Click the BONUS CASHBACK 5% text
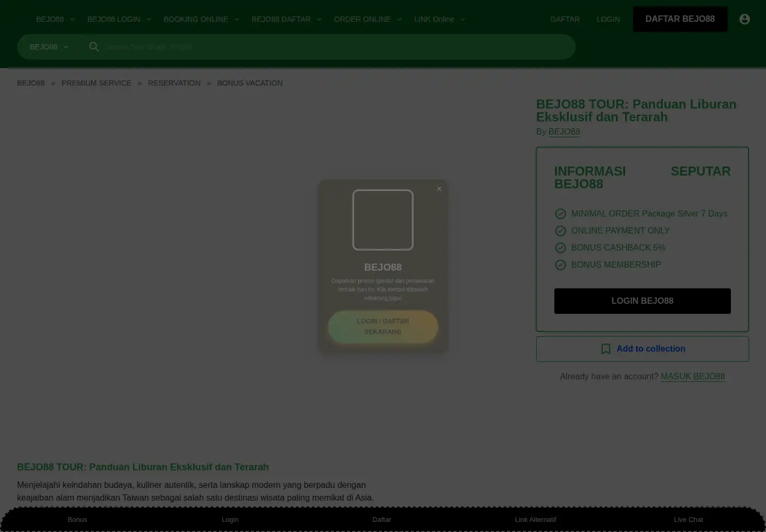The width and height of the screenshot is (766, 532). tap(618, 248)
